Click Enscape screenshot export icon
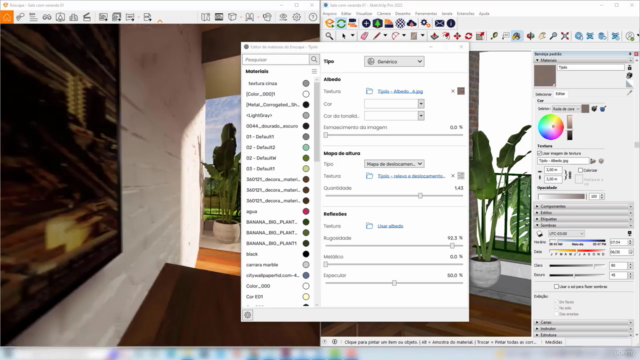This screenshot has width=640, height=360. click(x=103, y=17)
